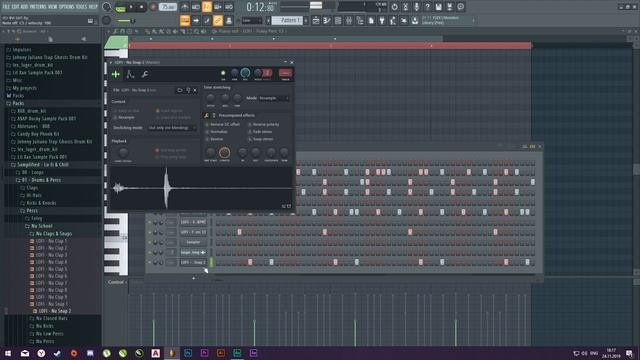Select LOFI - Nu Clap 1 sample
Image resolution: width=640 pixels, height=360 pixels.
(48, 241)
